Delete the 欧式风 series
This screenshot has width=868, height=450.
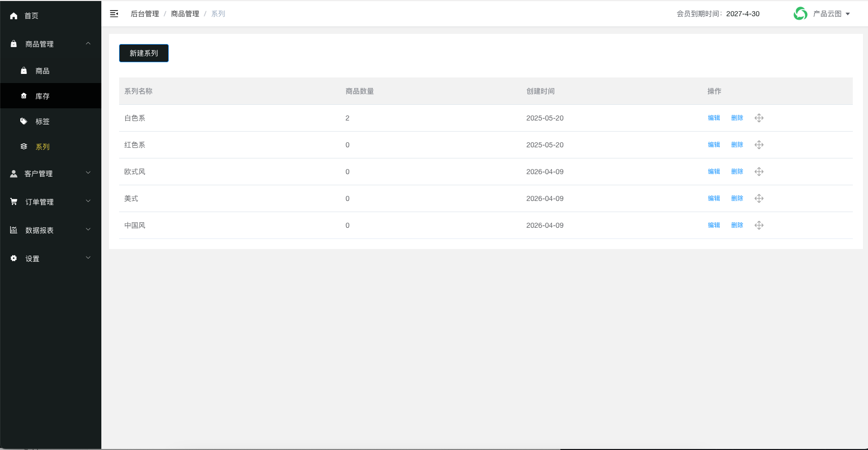[737, 172]
